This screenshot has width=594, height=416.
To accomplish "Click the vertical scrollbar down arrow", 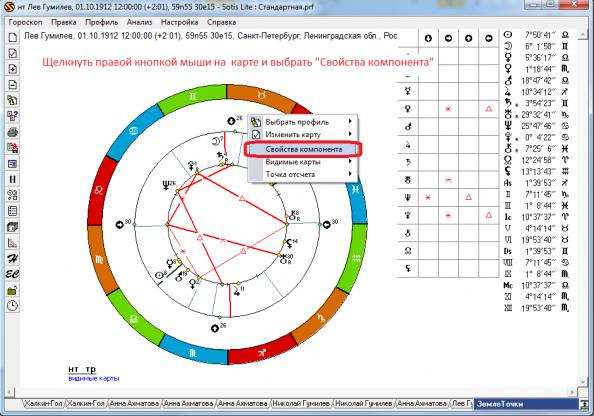I will pos(583,382).
